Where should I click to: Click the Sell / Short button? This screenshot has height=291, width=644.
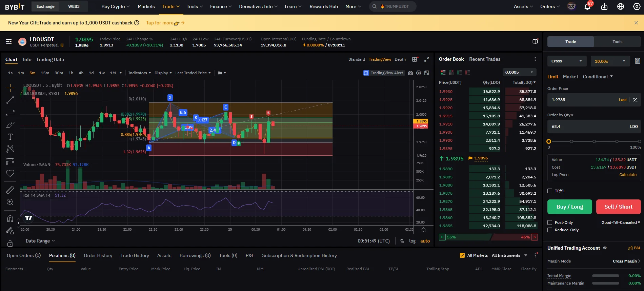(618, 207)
